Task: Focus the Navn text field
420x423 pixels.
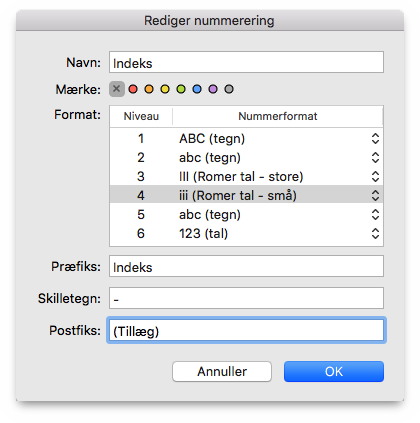Action: coord(246,62)
